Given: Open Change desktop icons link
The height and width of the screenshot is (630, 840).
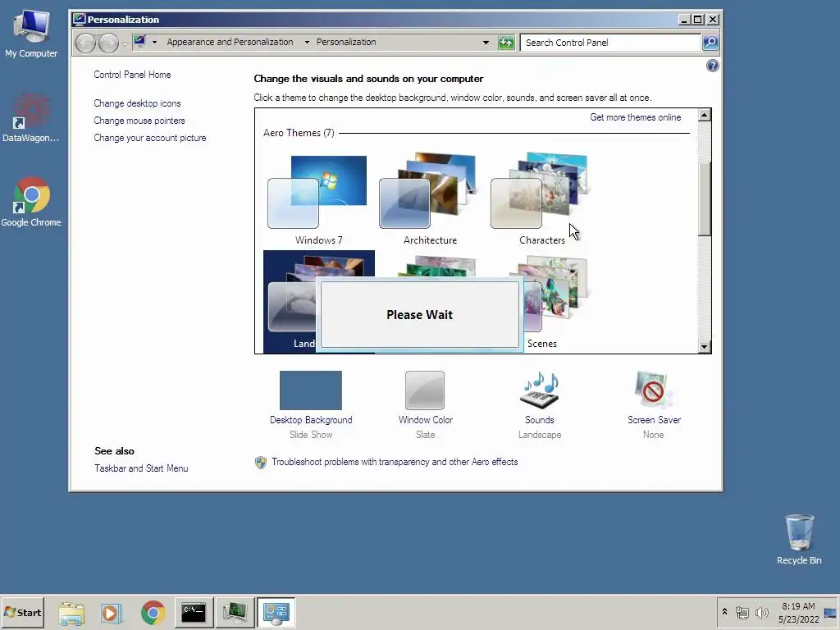Looking at the screenshot, I should click(137, 103).
